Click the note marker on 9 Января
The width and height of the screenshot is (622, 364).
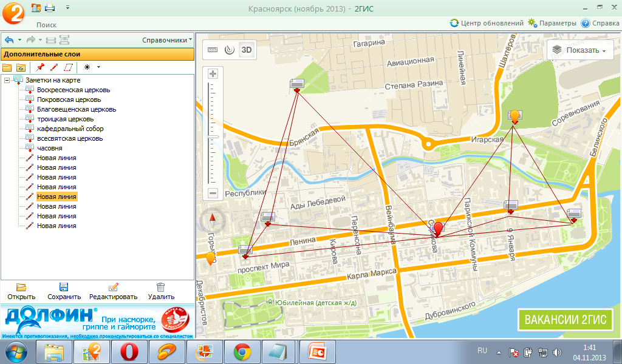click(x=510, y=206)
